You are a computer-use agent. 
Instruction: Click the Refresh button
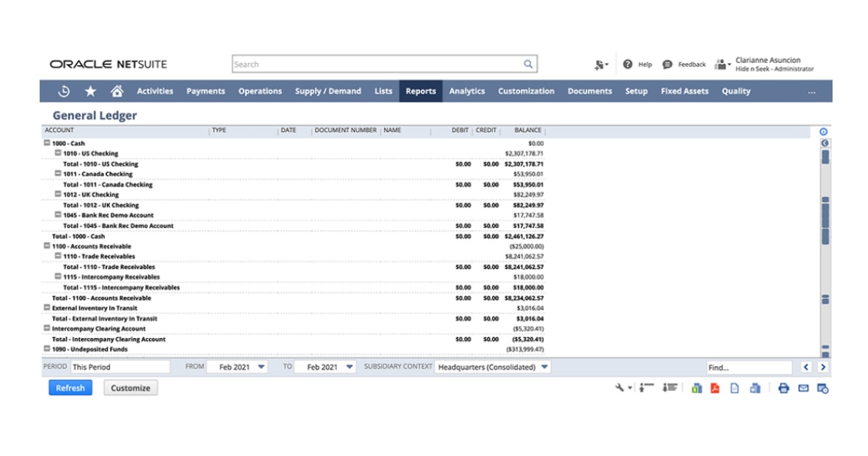click(69, 388)
